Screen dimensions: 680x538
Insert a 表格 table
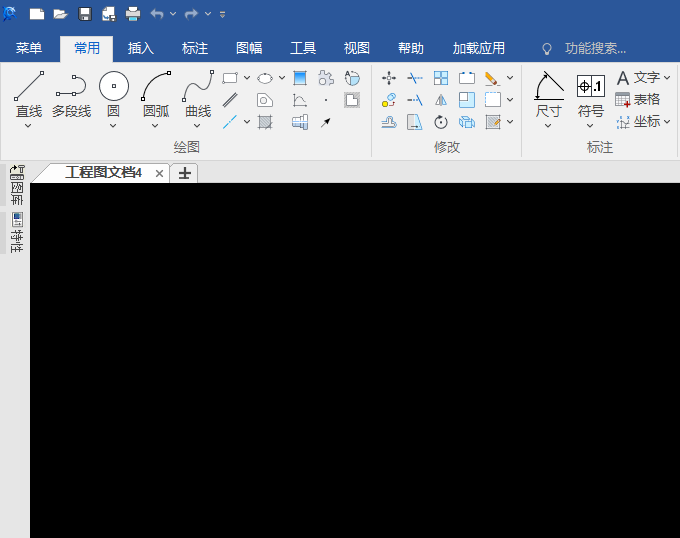click(x=638, y=100)
